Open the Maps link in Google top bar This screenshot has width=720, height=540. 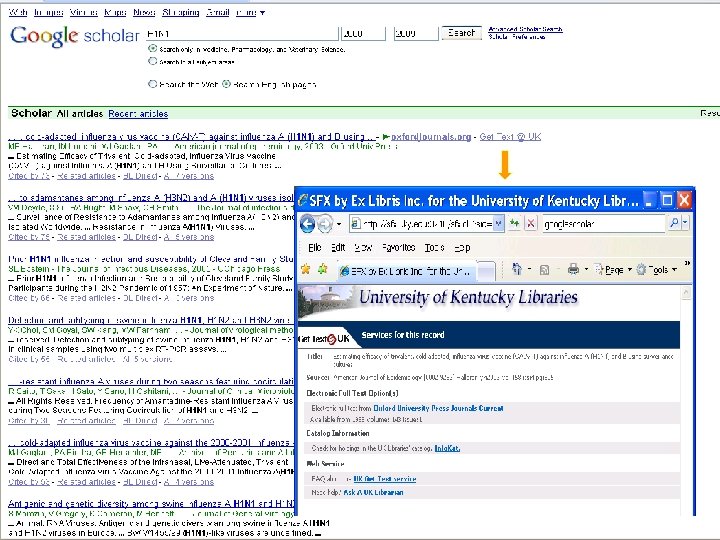(115, 12)
